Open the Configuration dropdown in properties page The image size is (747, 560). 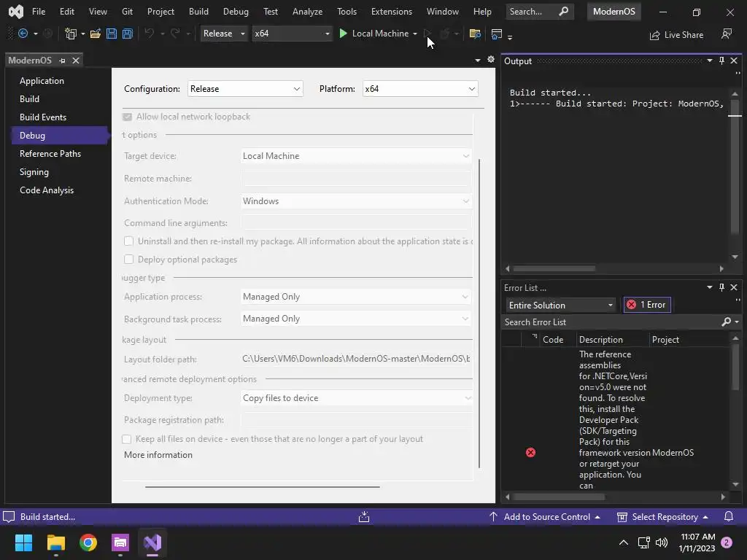pyautogui.click(x=245, y=88)
